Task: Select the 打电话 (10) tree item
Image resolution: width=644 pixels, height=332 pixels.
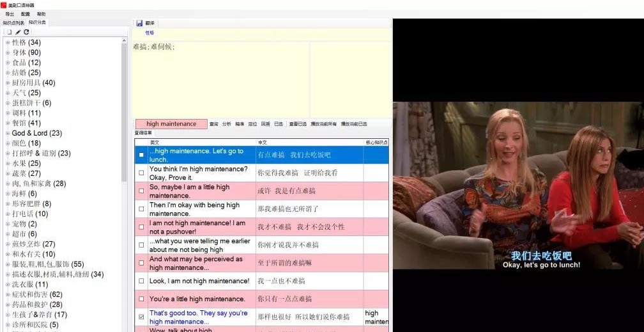Action: [30, 214]
